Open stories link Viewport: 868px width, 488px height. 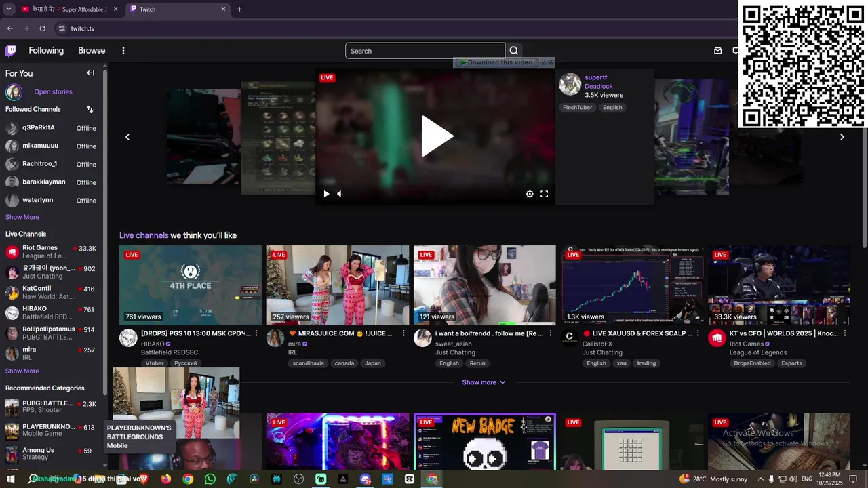pyautogui.click(x=53, y=92)
